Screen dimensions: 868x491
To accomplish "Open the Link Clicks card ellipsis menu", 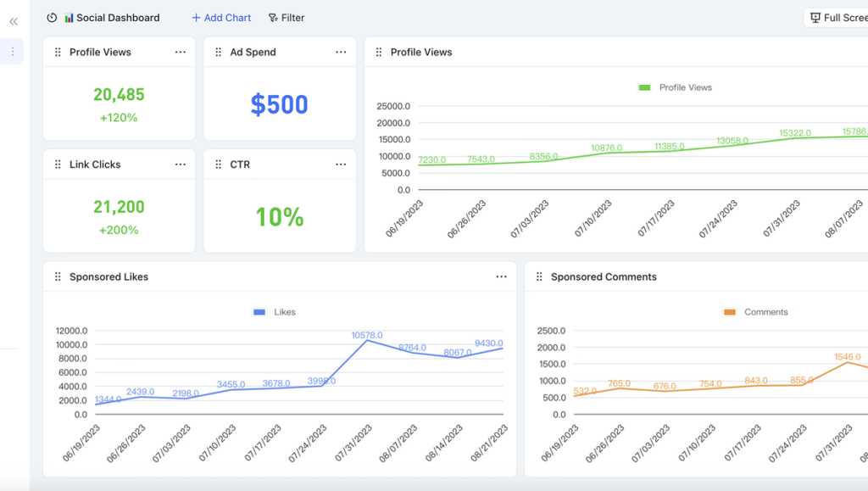I will pos(181,165).
